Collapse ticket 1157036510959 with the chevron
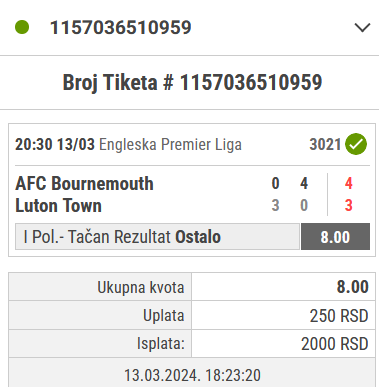The image size is (379, 387). 362,27
